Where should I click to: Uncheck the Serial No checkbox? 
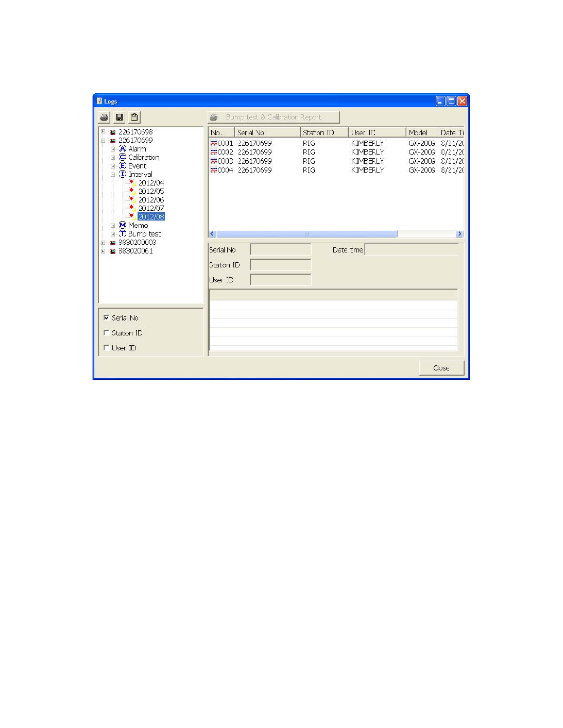(107, 317)
